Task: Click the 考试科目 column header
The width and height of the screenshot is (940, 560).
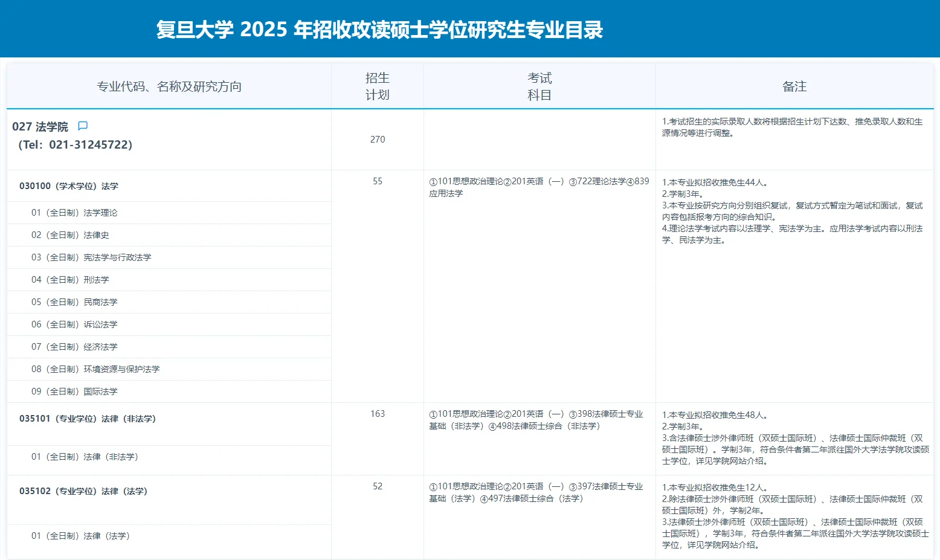Action: pos(539,86)
